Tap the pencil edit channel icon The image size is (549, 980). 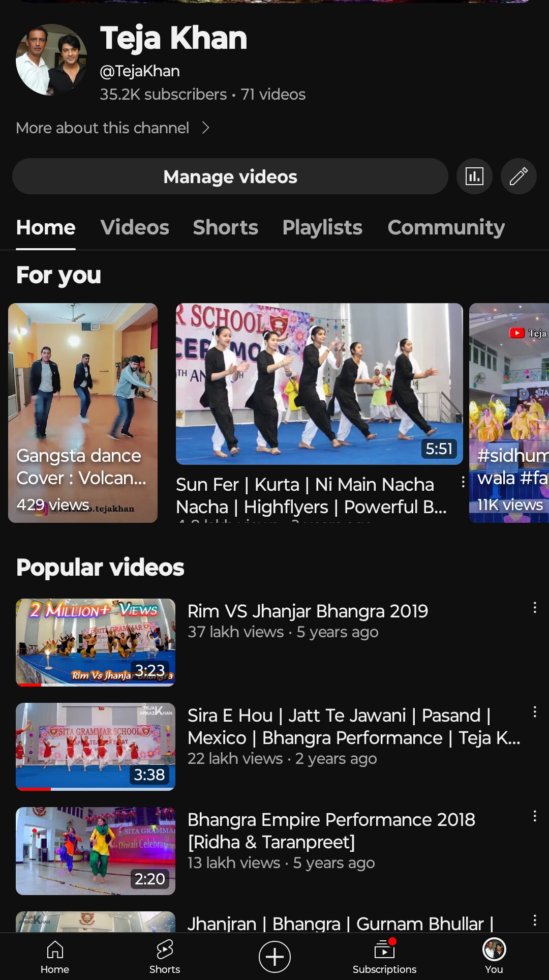point(518,176)
